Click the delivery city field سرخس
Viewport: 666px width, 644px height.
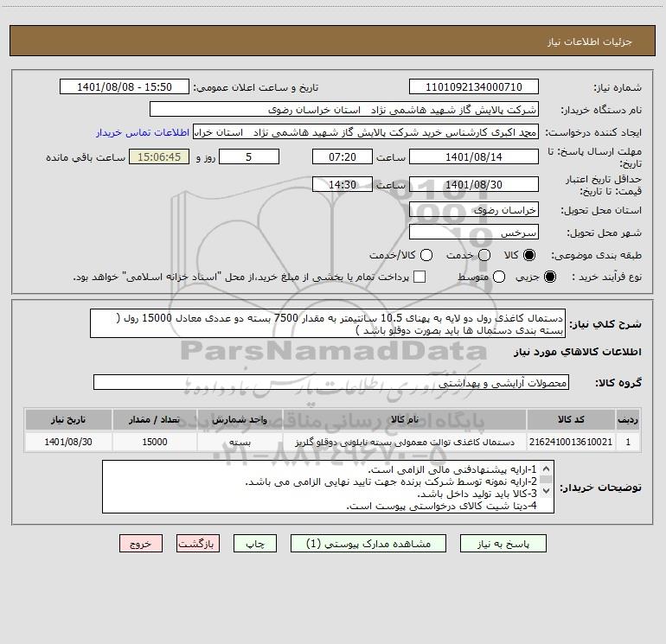click(x=474, y=232)
